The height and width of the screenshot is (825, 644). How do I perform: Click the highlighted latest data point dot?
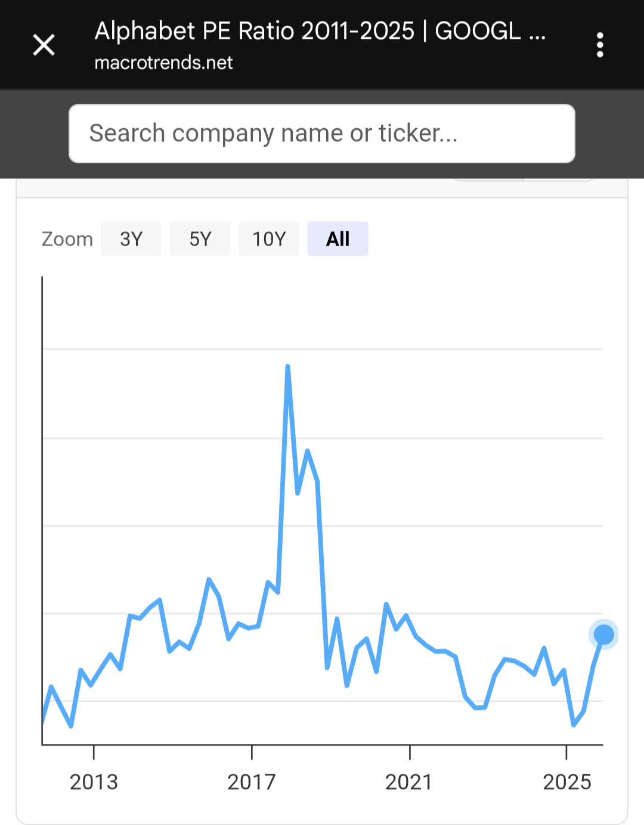pos(603,635)
